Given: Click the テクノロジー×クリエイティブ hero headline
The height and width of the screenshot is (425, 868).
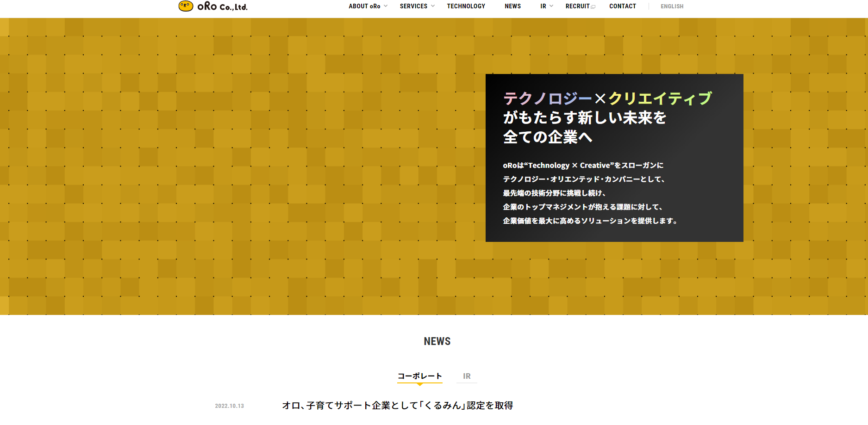Looking at the screenshot, I should tap(607, 99).
